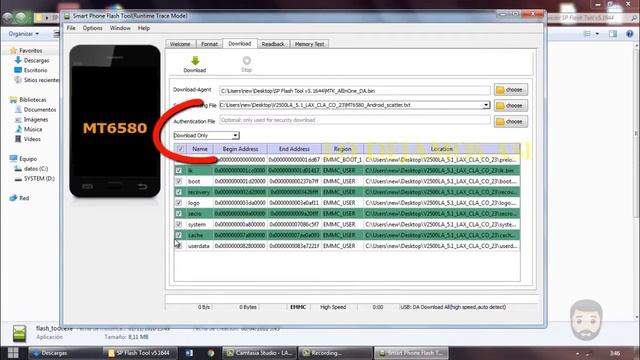Open Documentos library in Explorer
This screenshot has width=640, height=360.
point(40,110)
